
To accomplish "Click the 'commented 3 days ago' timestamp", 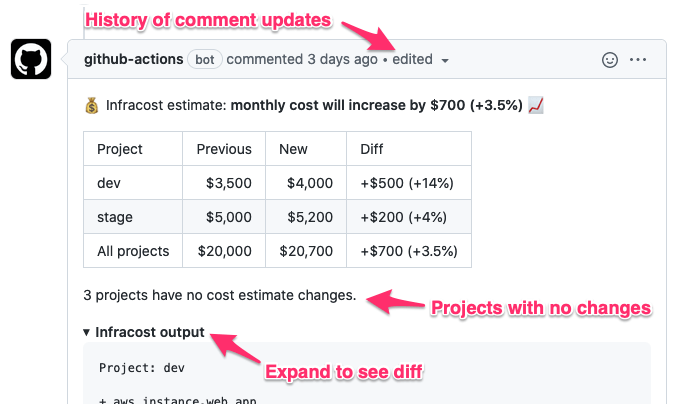I will 302,60.
